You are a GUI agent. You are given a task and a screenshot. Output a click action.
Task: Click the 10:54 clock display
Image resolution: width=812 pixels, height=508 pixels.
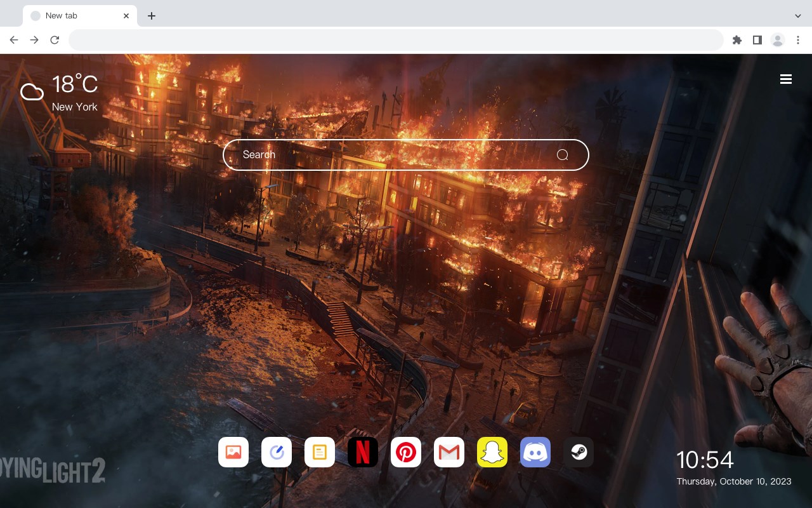(x=705, y=460)
